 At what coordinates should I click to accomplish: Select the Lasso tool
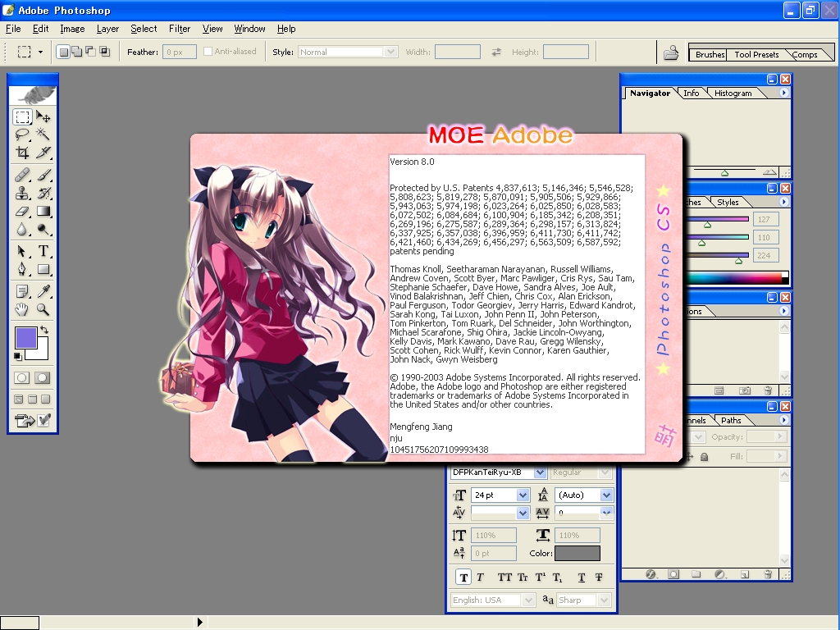point(22,135)
